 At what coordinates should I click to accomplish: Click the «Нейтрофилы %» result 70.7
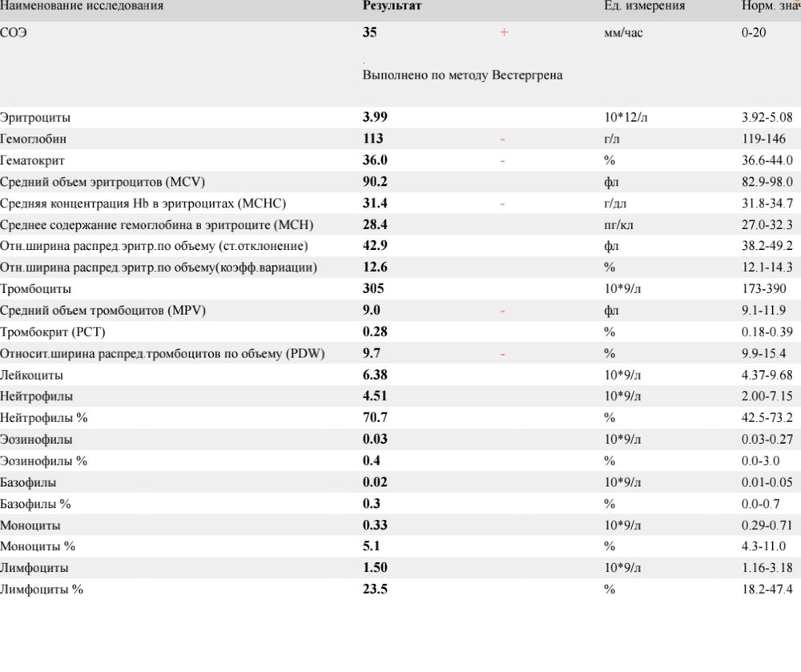tap(375, 417)
